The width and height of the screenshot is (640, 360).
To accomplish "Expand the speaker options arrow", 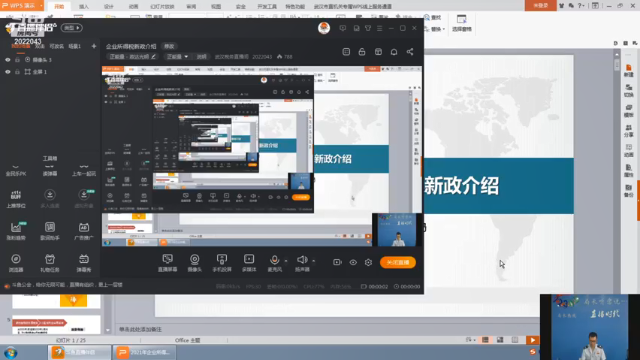I will [x=313, y=260].
